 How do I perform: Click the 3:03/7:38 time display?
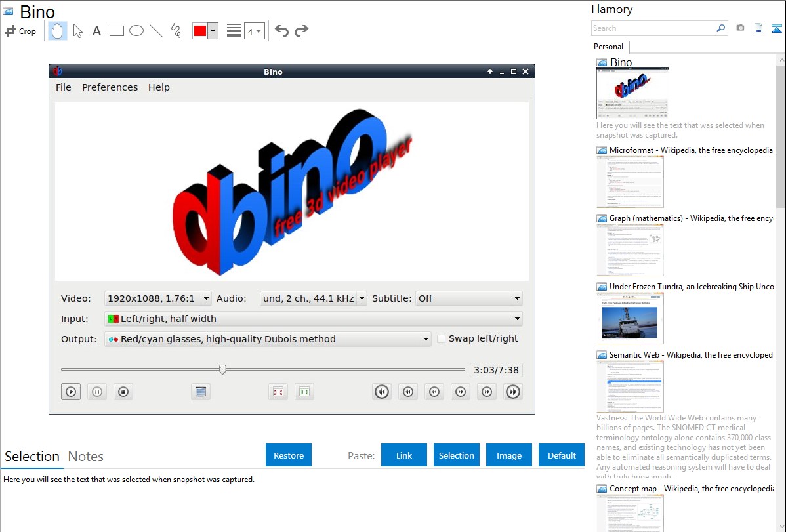click(496, 370)
